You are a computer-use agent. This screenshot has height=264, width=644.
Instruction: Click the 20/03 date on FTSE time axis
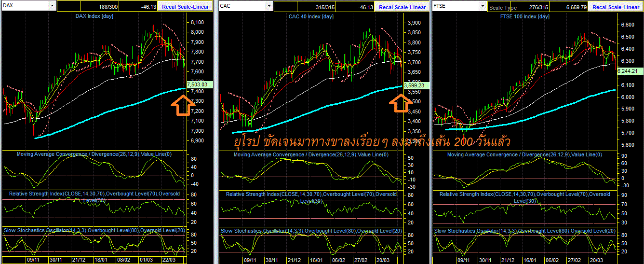point(597,260)
